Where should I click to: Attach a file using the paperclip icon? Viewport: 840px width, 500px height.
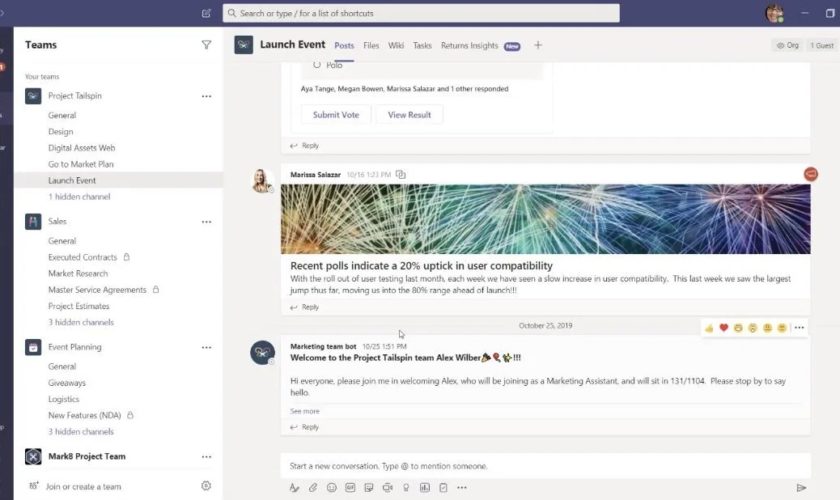point(313,488)
